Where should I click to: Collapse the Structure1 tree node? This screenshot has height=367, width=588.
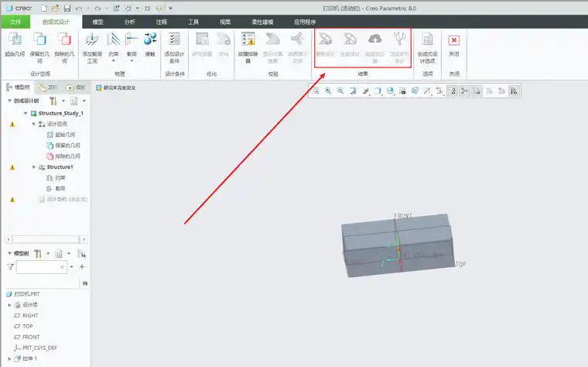click(x=34, y=167)
